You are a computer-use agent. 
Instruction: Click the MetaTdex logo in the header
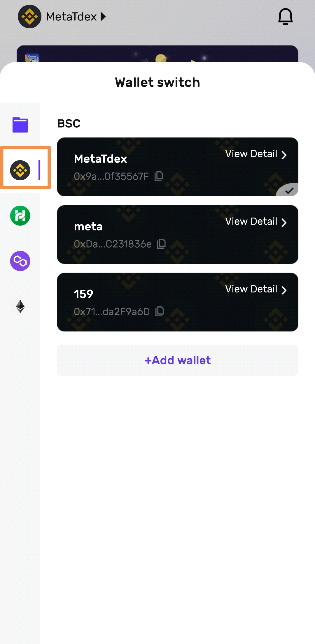(29, 17)
